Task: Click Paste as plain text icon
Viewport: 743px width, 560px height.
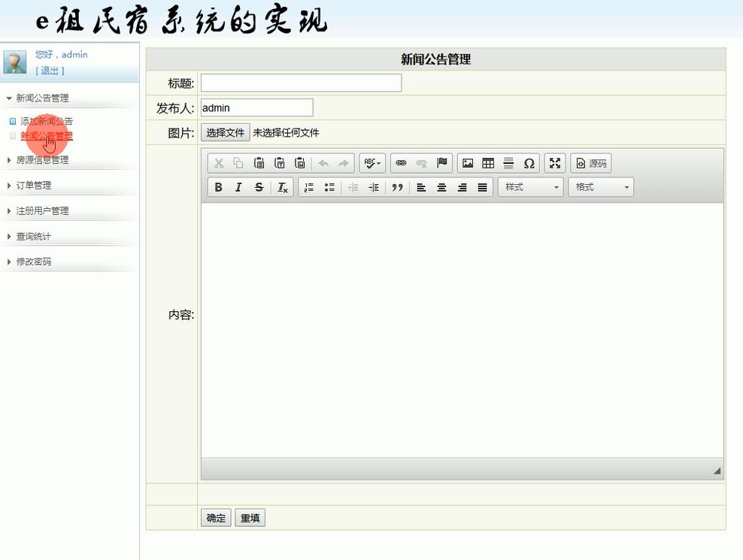Action: click(x=280, y=163)
